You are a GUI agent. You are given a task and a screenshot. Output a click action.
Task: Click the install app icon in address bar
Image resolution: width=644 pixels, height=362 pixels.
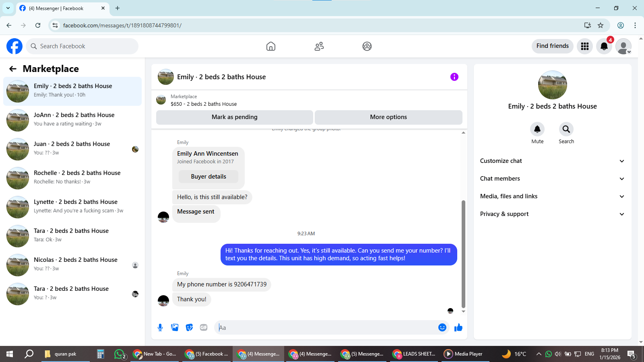click(588, 25)
